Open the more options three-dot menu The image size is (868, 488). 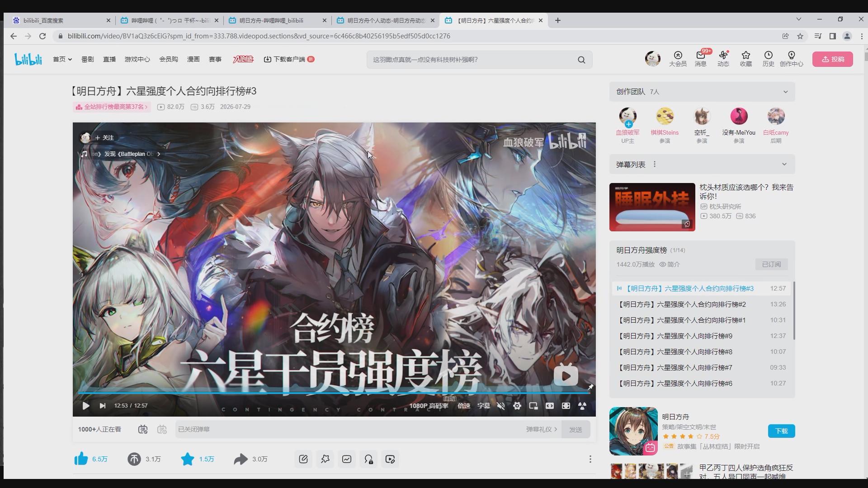(x=590, y=459)
